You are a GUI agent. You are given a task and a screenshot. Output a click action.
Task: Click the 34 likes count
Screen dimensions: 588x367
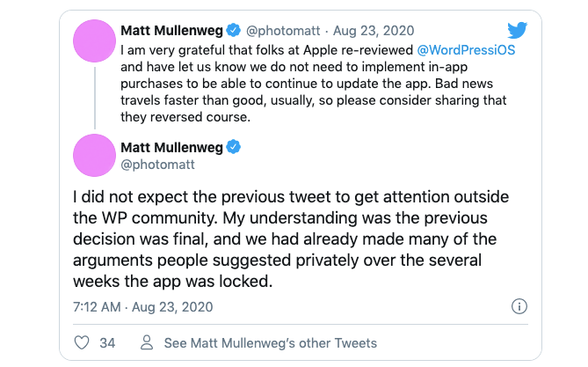click(107, 342)
